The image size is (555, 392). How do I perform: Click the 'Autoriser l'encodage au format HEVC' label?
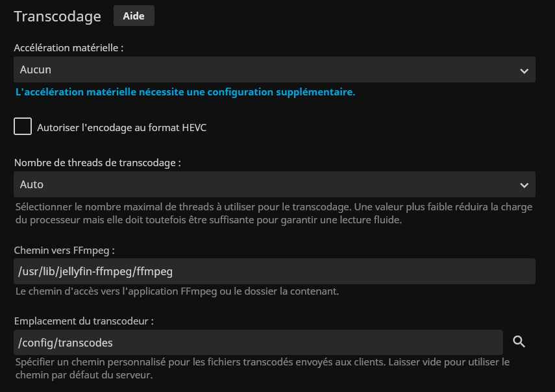(122, 128)
